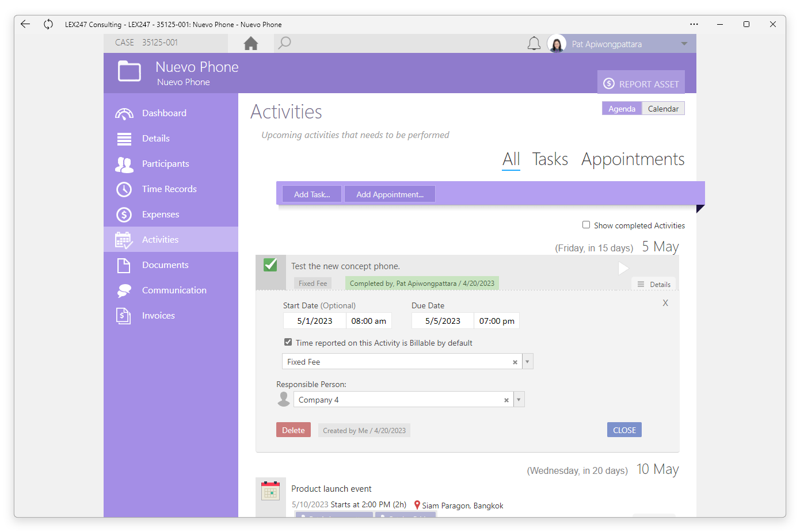Click 'Created by Me / 4/20/2023' label
The height and width of the screenshot is (532, 800).
click(x=364, y=430)
